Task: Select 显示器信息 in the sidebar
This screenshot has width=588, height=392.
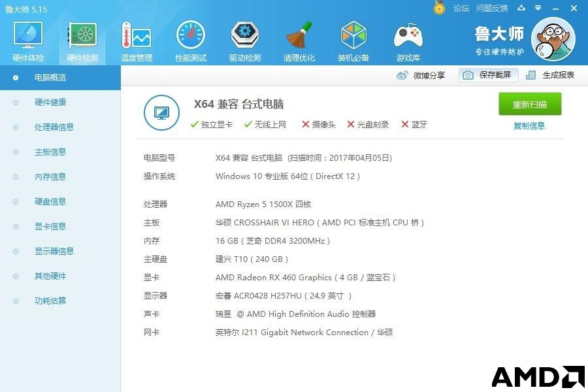Action: (x=60, y=251)
